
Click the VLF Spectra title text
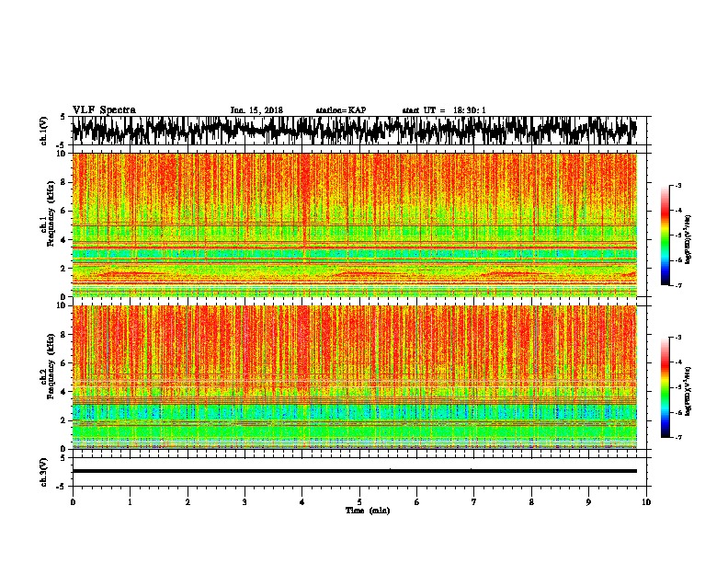click(104, 110)
